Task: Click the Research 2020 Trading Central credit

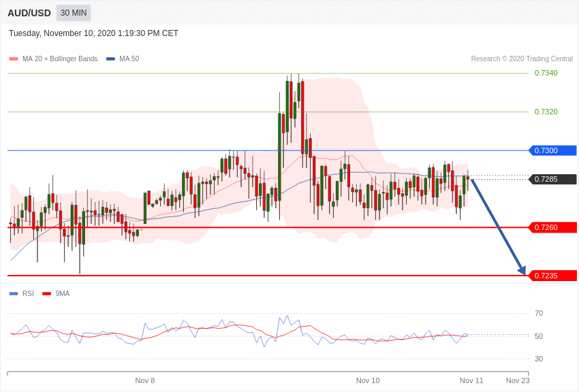Action: (522, 59)
